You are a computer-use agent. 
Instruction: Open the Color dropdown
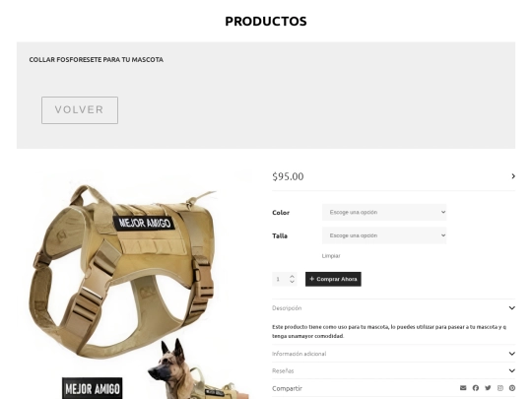click(384, 212)
